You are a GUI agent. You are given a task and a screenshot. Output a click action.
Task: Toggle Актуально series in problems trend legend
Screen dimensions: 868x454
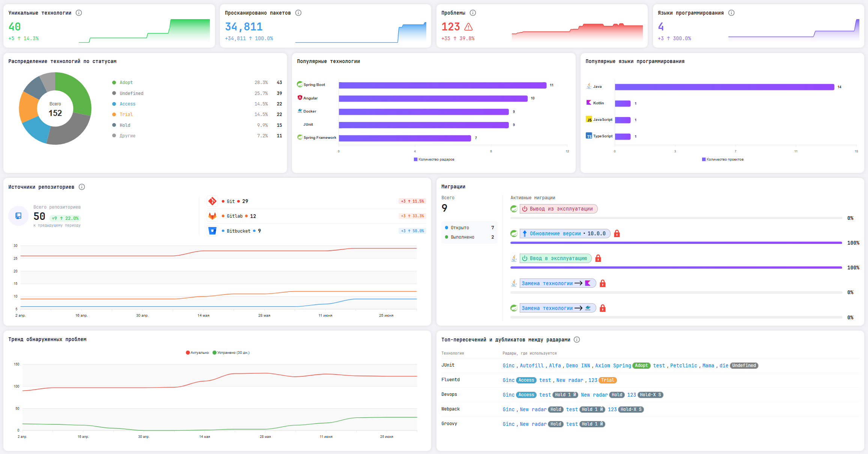pos(197,353)
